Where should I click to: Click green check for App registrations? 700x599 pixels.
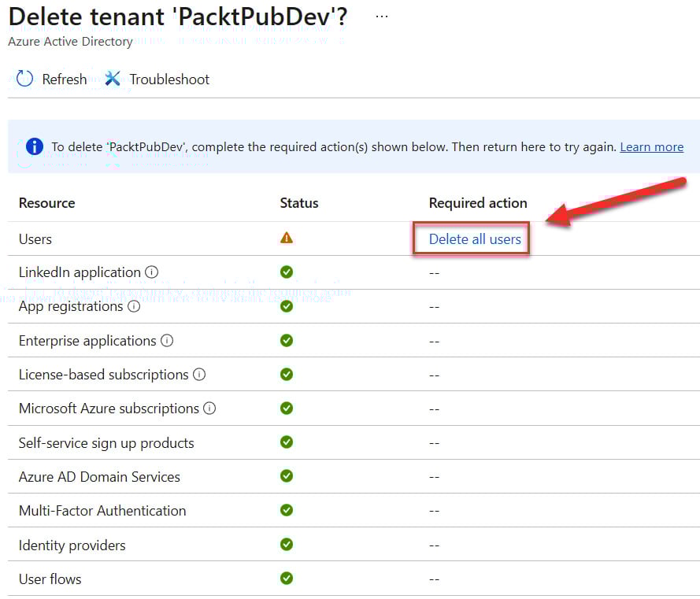tap(287, 306)
